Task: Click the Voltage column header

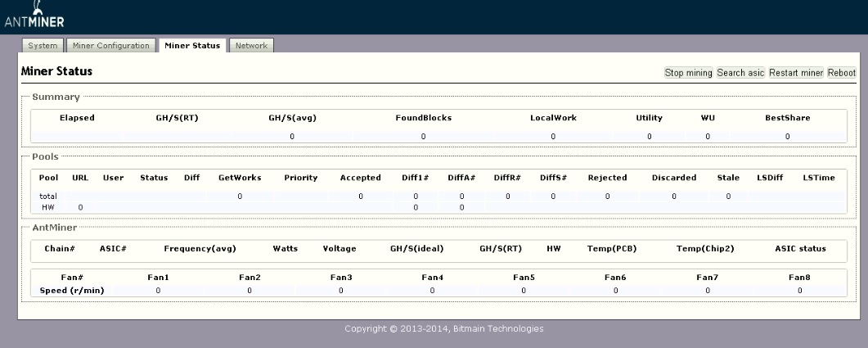Action: click(x=340, y=249)
